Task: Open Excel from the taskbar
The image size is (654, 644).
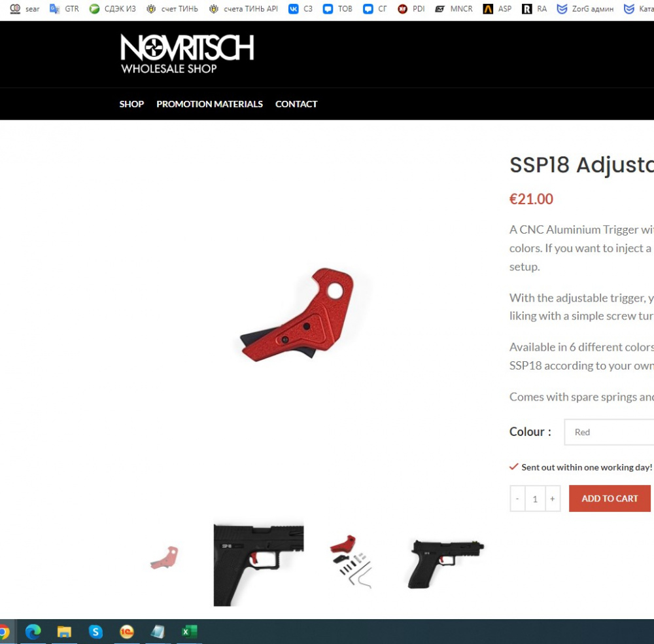Action: point(190,632)
